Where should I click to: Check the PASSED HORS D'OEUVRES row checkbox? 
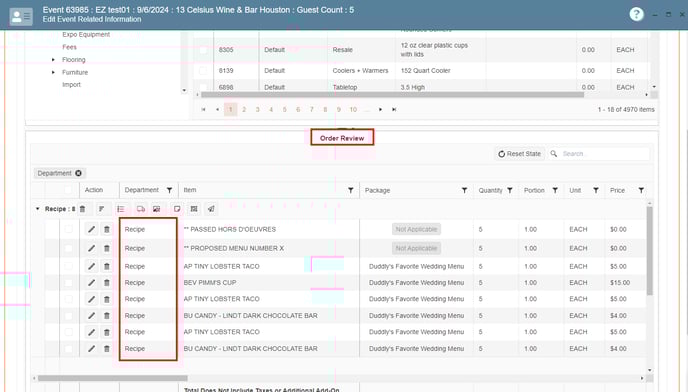click(68, 229)
